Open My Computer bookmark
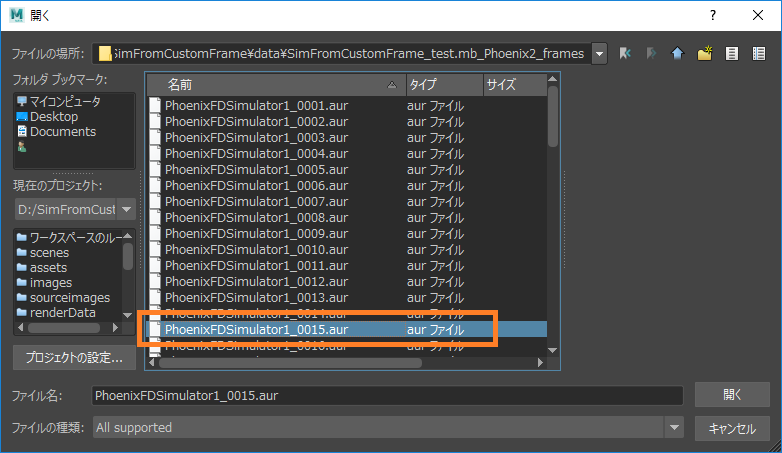The height and width of the screenshot is (453, 782). click(58, 101)
